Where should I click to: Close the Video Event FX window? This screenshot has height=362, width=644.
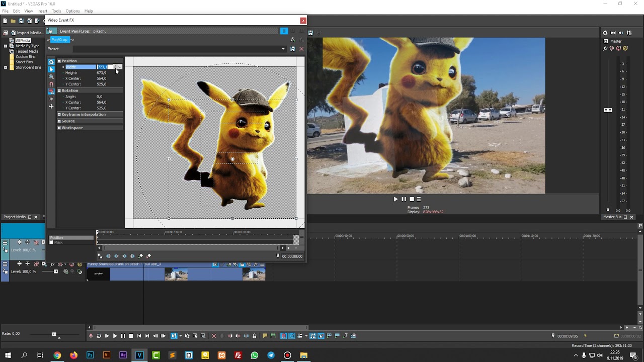[303, 21]
